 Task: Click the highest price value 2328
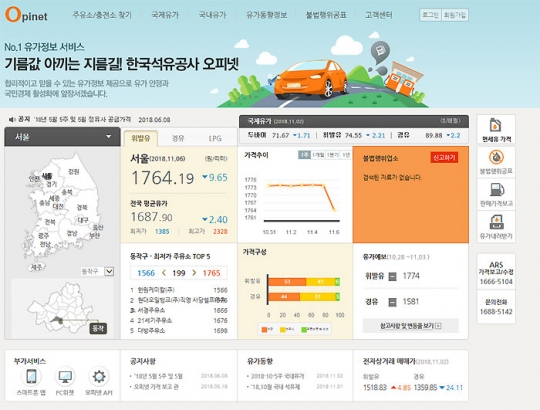click(220, 231)
